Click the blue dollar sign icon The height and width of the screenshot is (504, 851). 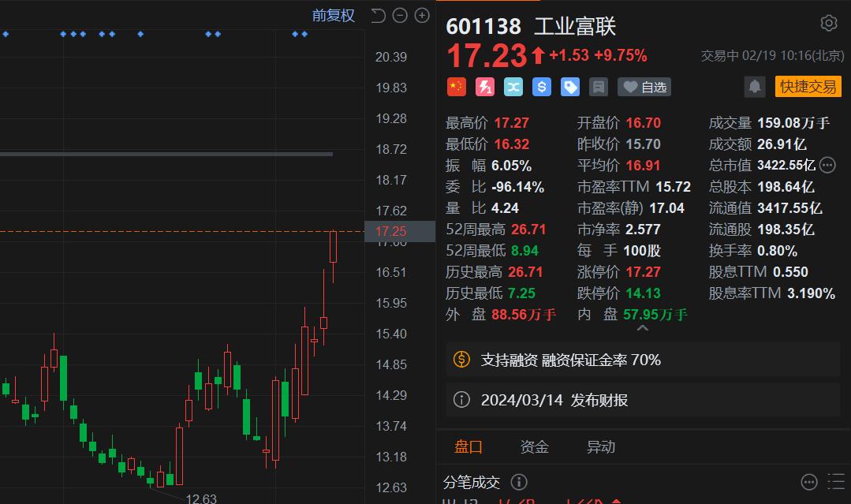[x=542, y=87]
